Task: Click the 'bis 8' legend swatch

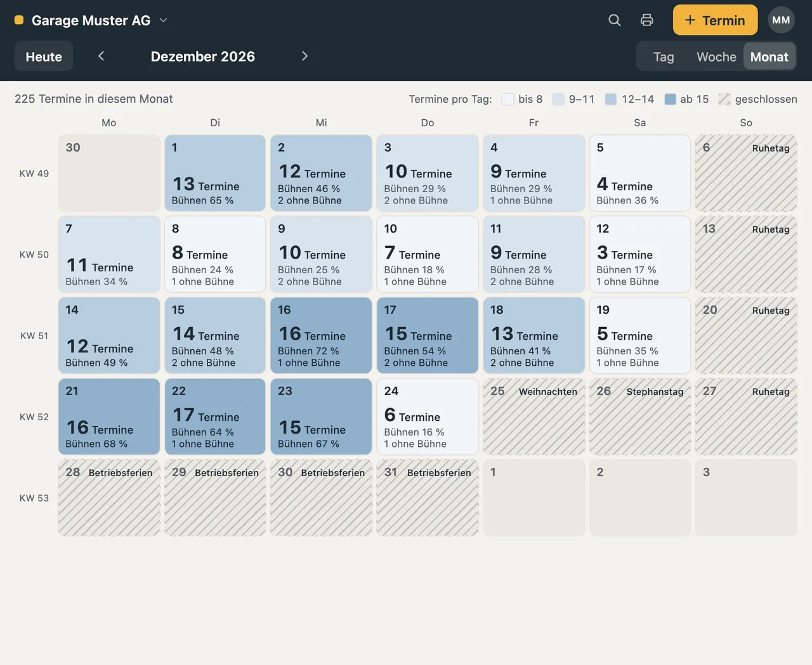Action: click(x=507, y=99)
